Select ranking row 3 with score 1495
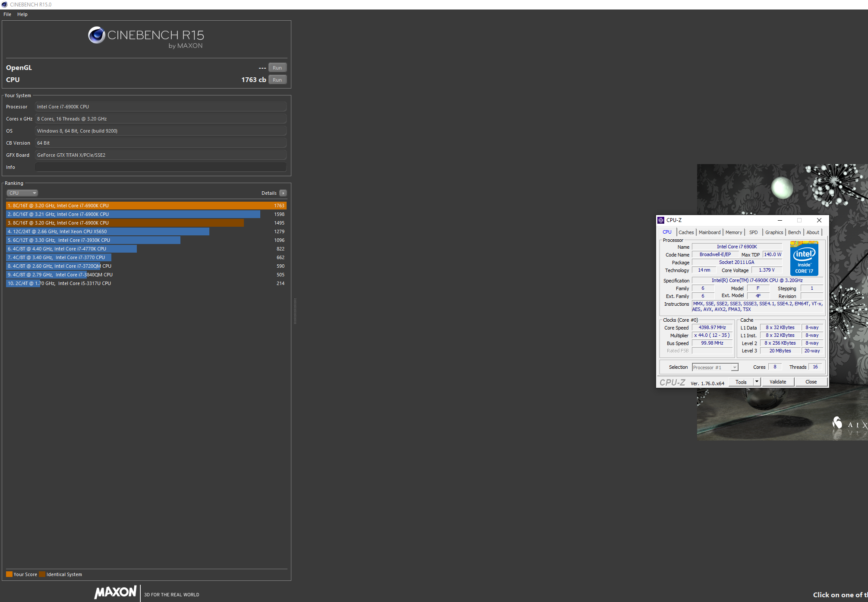The height and width of the screenshot is (602, 868). click(146, 223)
